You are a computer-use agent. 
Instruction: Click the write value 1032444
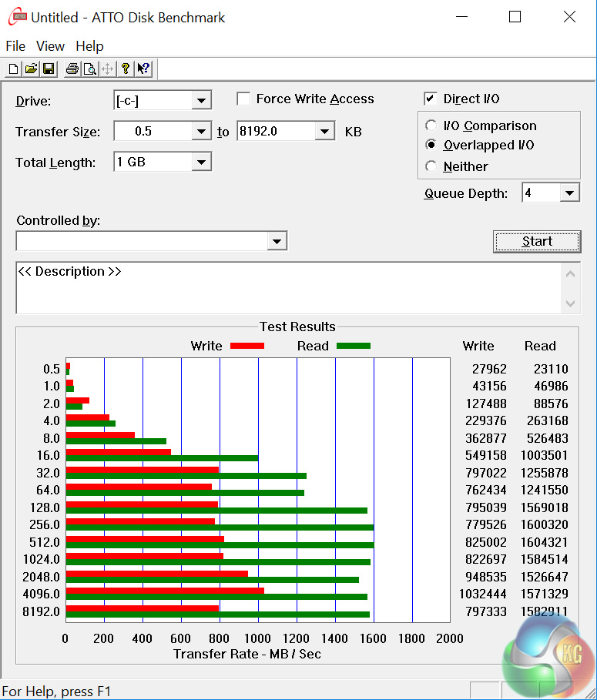tap(483, 594)
